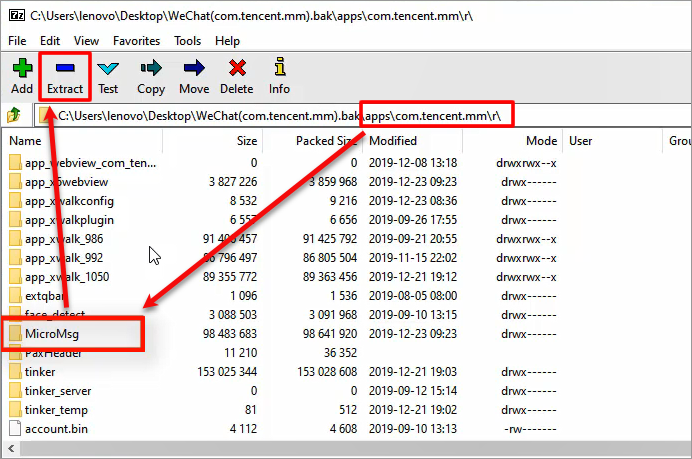Open the File menu

17,41
